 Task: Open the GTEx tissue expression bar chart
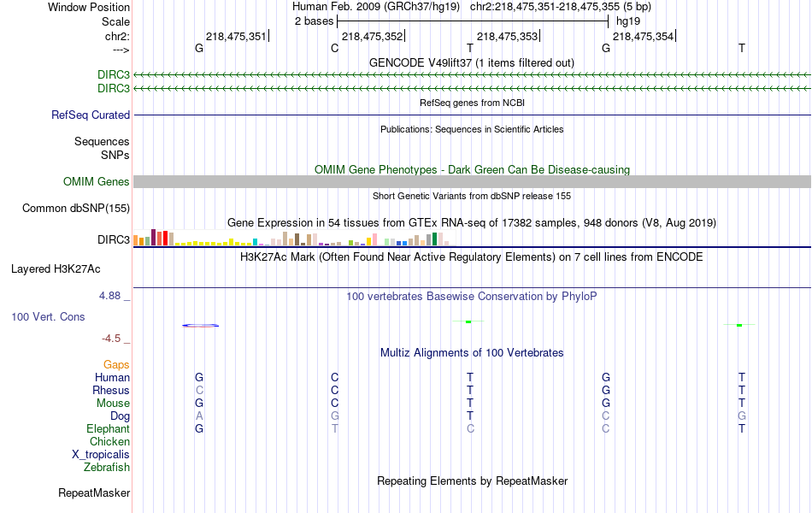(294, 238)
